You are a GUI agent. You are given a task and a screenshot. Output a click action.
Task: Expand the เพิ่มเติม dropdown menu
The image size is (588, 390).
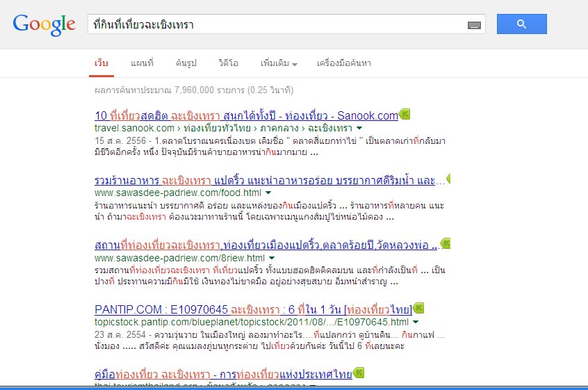click(x=279, y=63)
